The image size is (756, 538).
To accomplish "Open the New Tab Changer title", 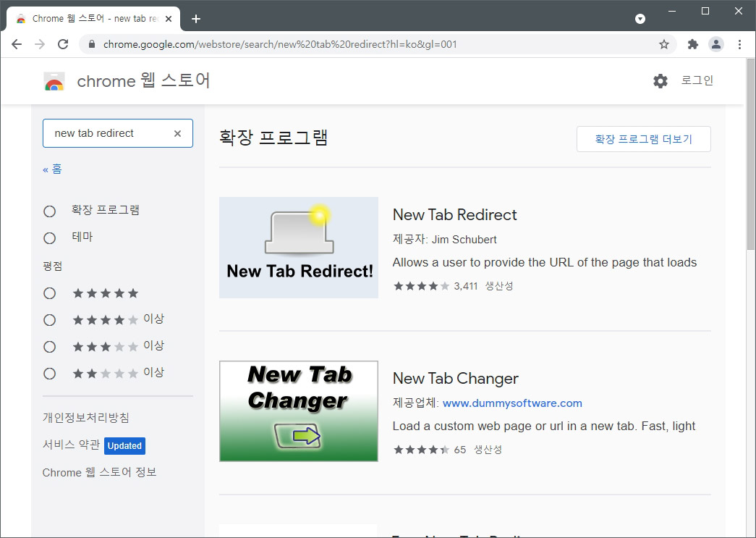I will tap(456, 378).
